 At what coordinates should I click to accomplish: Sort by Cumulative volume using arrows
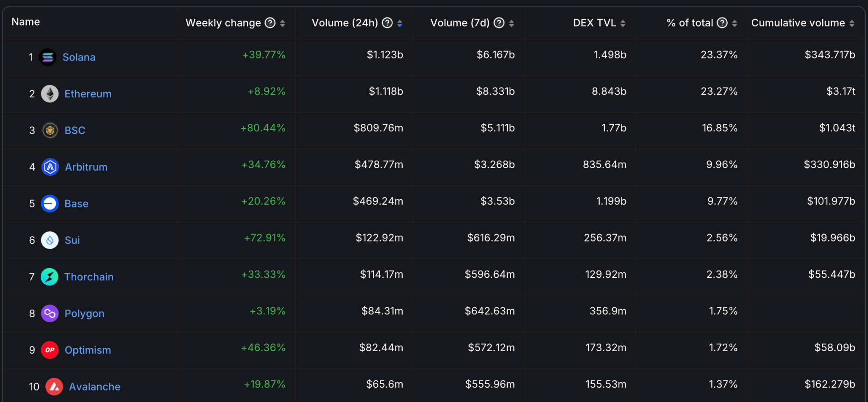(x=852, y=23)
